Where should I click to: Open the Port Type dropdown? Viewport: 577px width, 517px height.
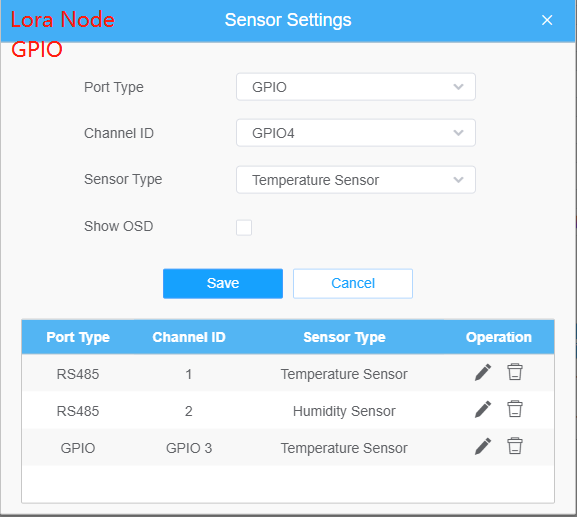coord(356,87)
